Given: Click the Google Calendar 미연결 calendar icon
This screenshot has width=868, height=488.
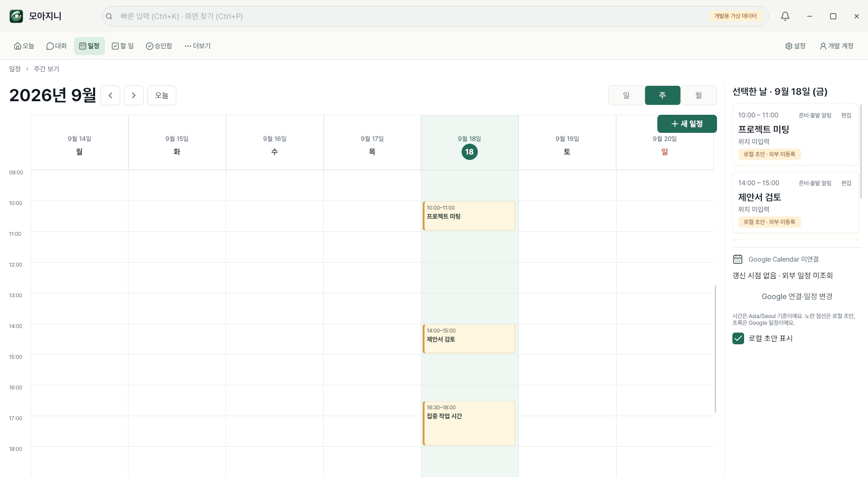Looking at the screenshot, I should click(738, 259).
